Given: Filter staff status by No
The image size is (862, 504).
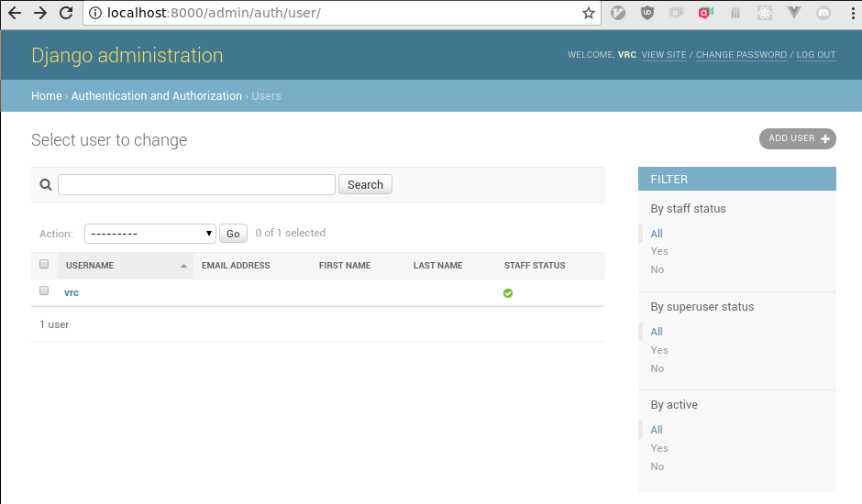Looking at the screenshot, I should (657, 269).
